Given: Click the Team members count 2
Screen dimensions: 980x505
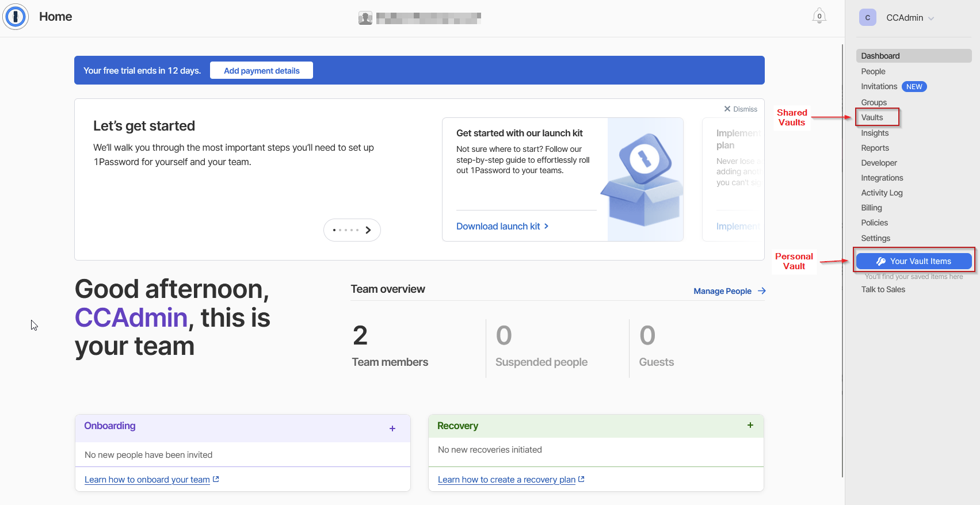Looking at the screenshot, I should (360, 335).
